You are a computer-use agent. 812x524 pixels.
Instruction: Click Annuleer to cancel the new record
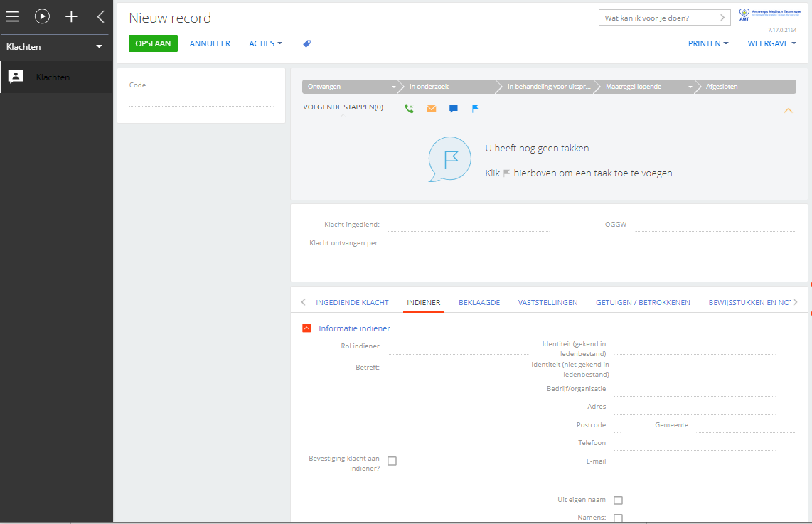pyautogui.click(x=210, y=43)
